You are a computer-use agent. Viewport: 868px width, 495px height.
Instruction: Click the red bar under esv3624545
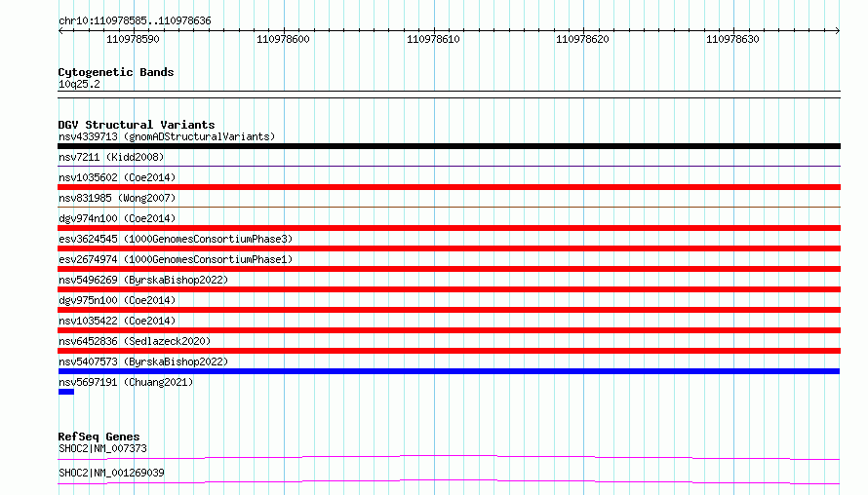[449, 248]
